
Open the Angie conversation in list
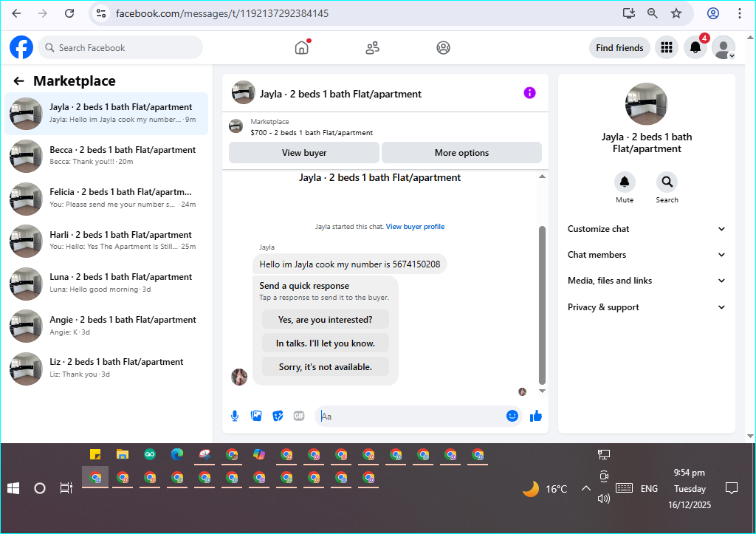click(106, 326)
